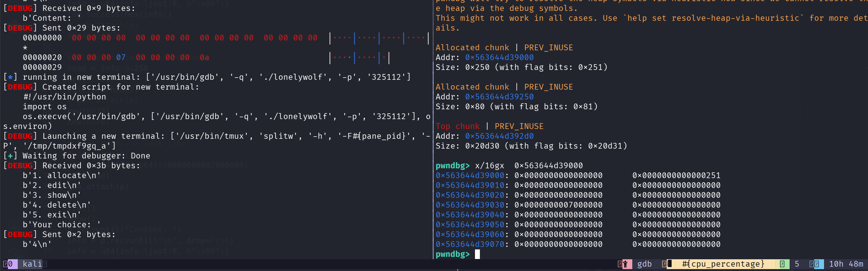Image resolution: width=868 pixels, height=271 pixels.
Task: Click the red 'Top chunk' heading
Action: (457, 126)
